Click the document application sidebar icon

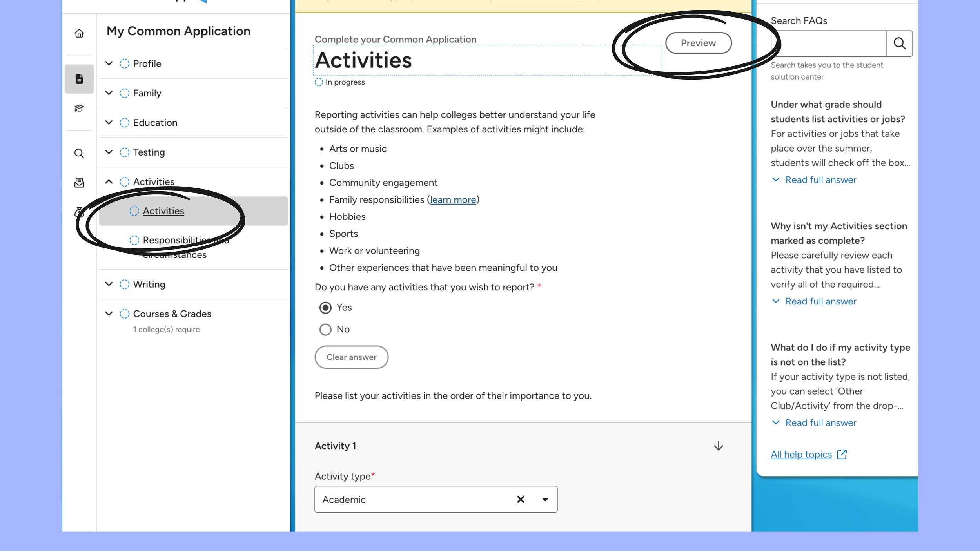click(x=79, y=79)
